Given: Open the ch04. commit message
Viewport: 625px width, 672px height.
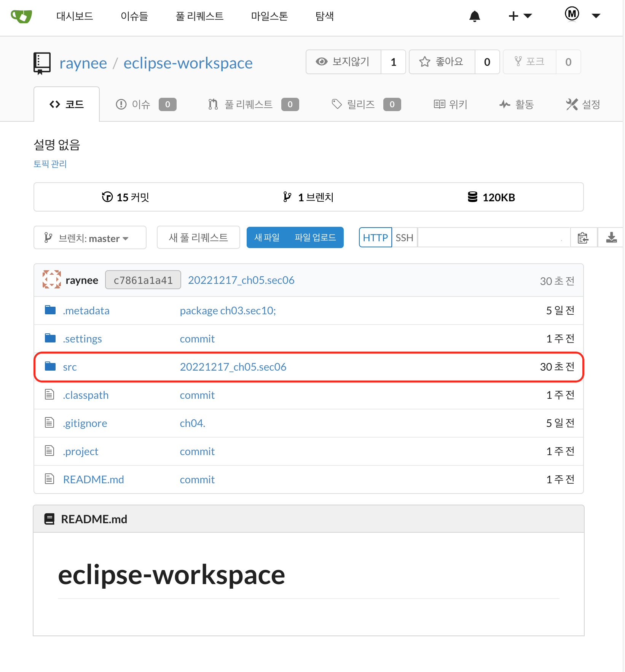Looking at the screenshot, I should [192, 424].
